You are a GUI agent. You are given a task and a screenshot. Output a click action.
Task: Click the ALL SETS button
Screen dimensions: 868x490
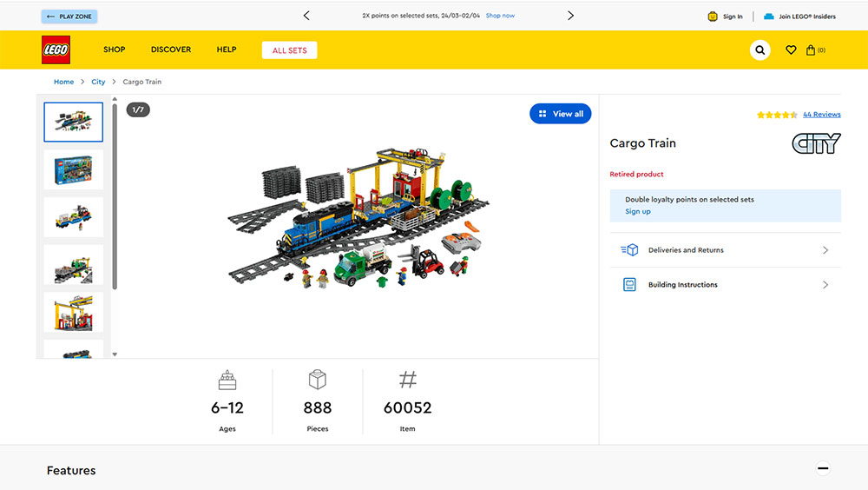click(290, 50)
